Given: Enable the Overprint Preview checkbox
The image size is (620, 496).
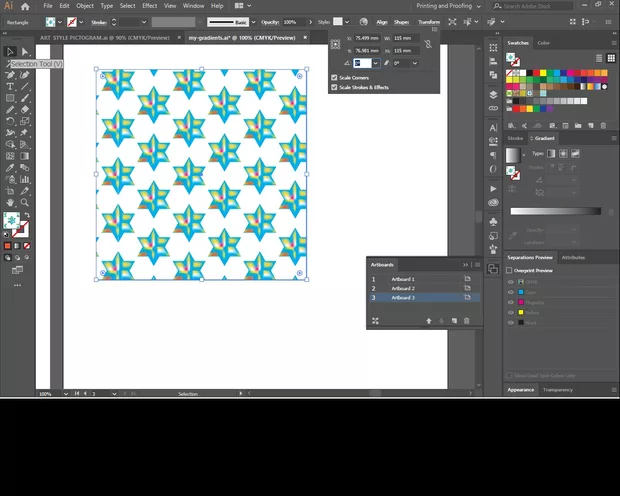Looking at the screenshot, I should (x=509, y=270).
